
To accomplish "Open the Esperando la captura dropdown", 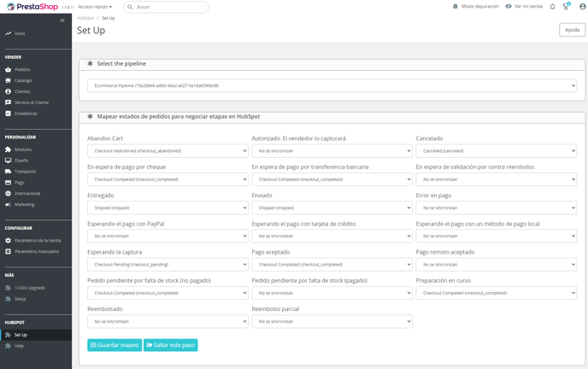I will pyautogui.click(x=168, y=265).
